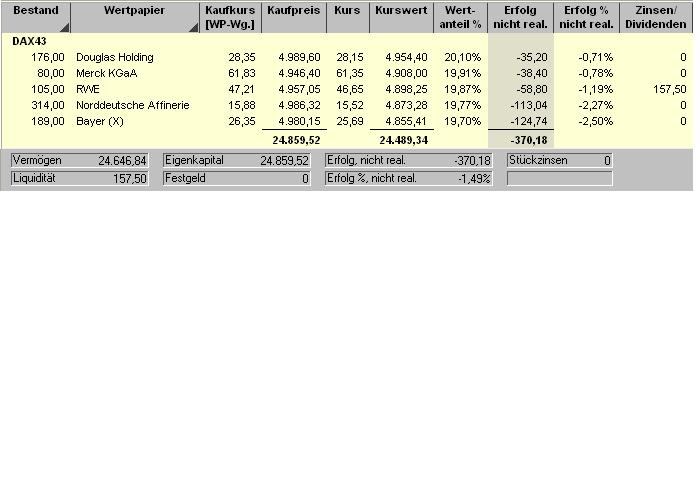
Task: Click Kaufpreis 4.989,60 cell
Action: [299, 57]
